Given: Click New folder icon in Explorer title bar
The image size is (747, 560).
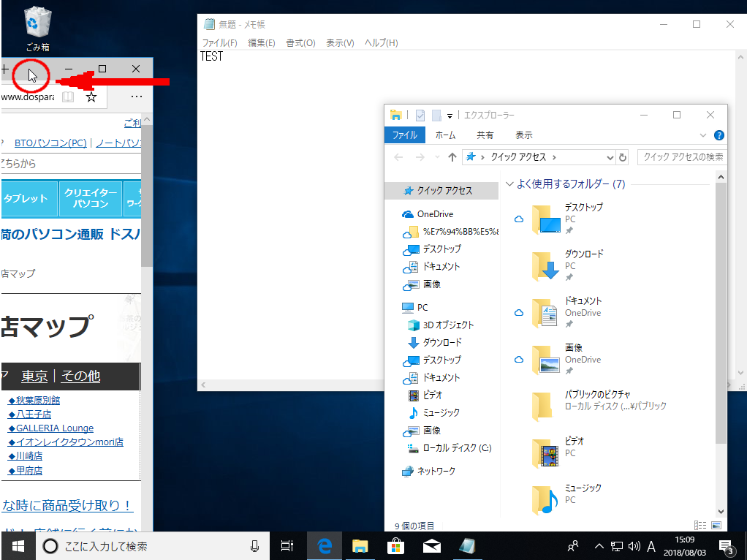Looking at the screenshot, I should pyautogui.click(x=436, y=116).
